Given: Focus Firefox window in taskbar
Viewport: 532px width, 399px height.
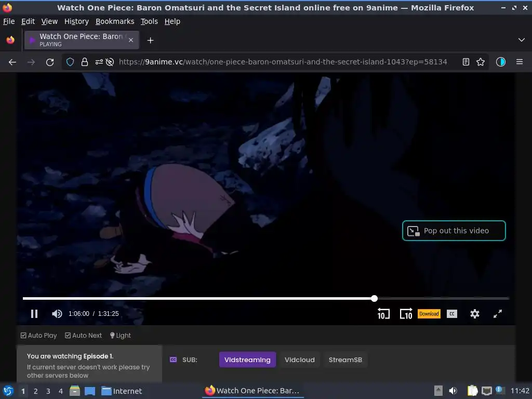Looking at the screenshot, I should click(253, 391).
